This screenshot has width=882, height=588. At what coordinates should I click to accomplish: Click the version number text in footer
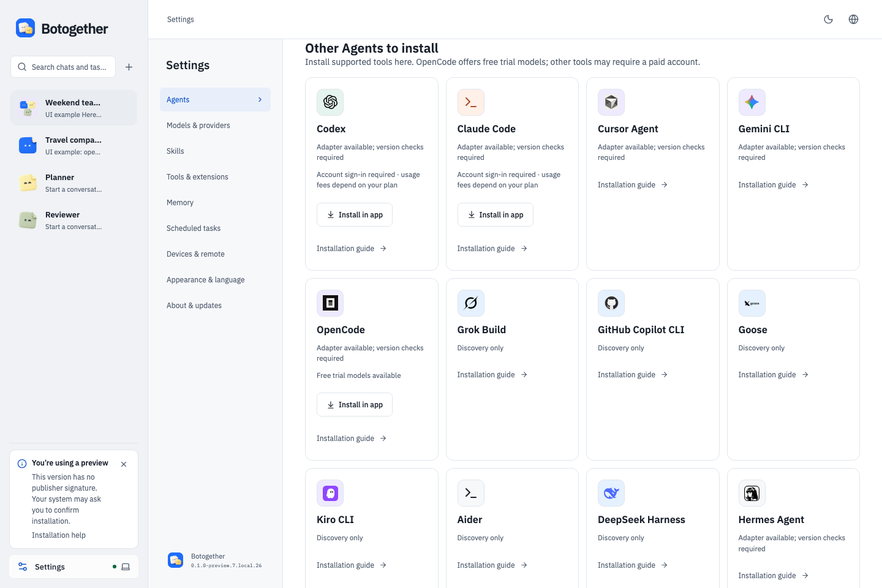[227, 565]
